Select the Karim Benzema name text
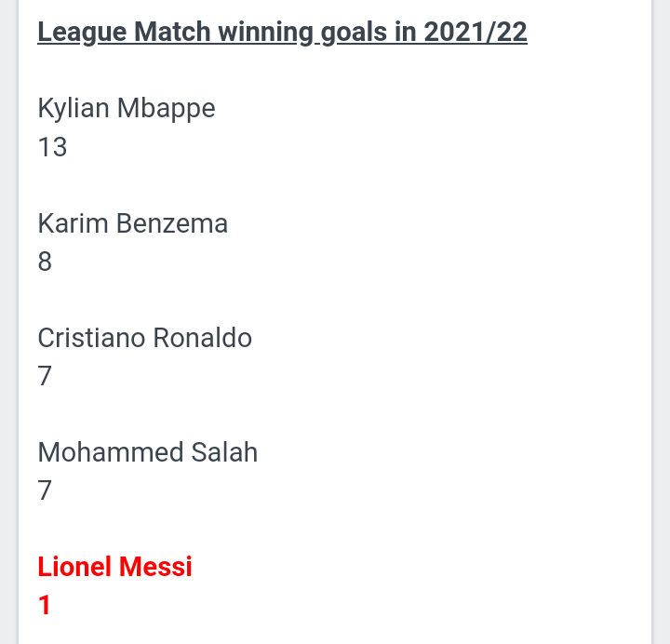 [132, 223]
